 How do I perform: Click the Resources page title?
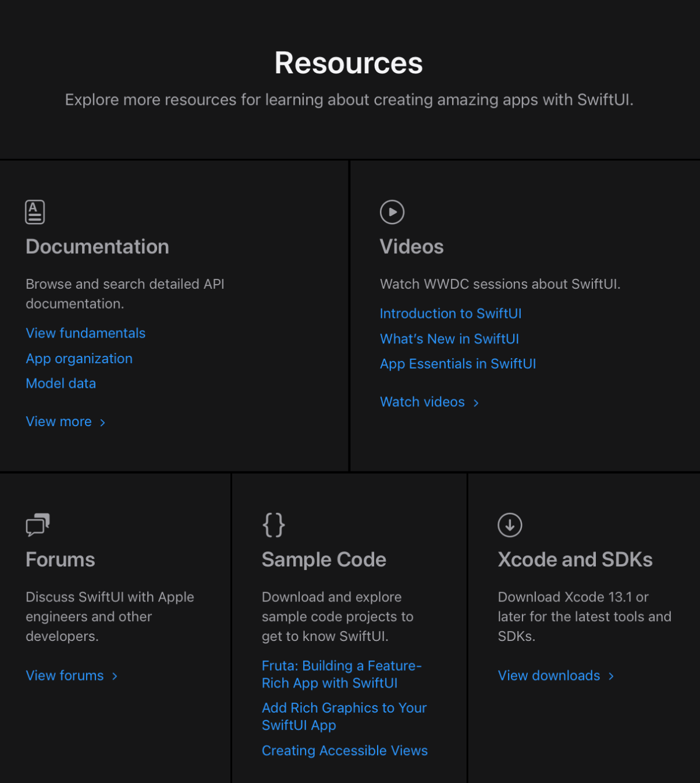point(349,63)
